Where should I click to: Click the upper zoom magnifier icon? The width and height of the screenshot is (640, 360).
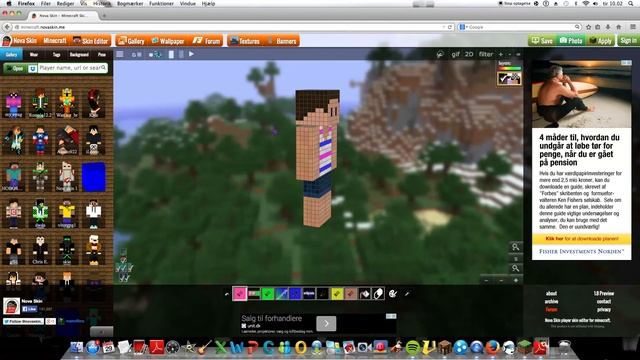(516, 247)
